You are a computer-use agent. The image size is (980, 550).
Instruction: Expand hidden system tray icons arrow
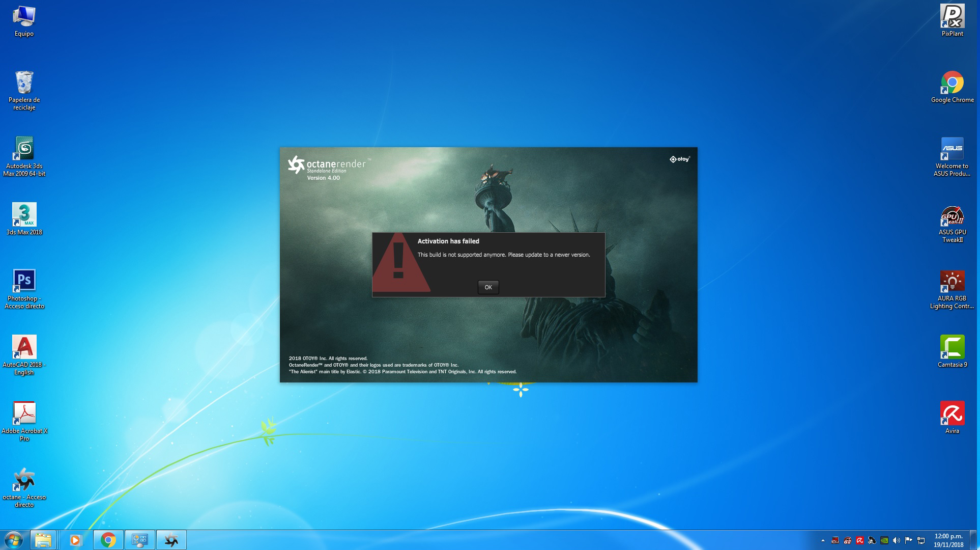(x=823, y=540)
